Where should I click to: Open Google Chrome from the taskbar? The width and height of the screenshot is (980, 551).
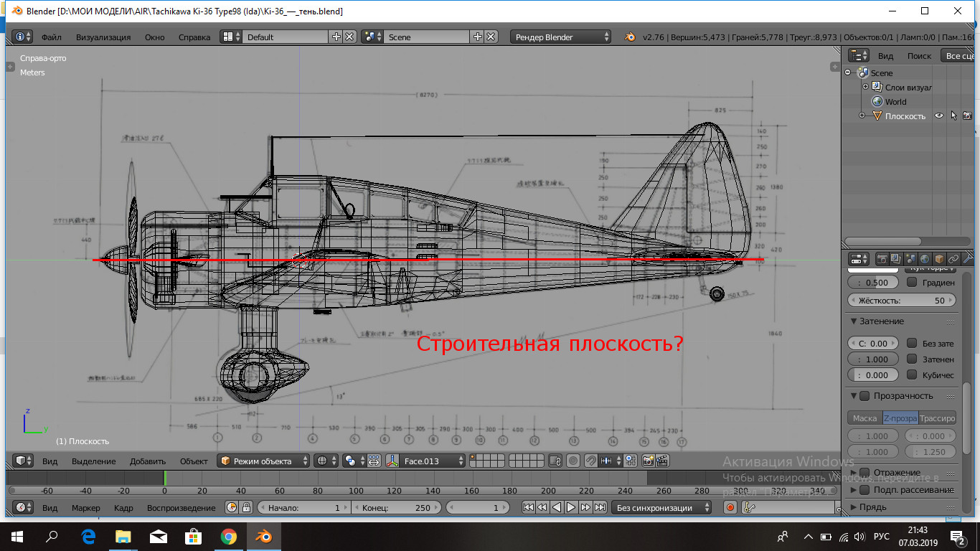(228, 536)
